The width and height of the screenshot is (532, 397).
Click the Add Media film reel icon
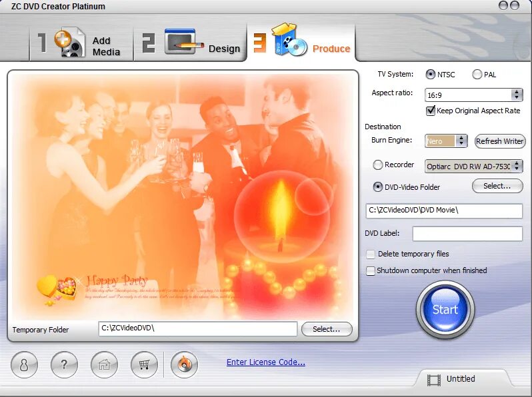[x=69, y=43]
